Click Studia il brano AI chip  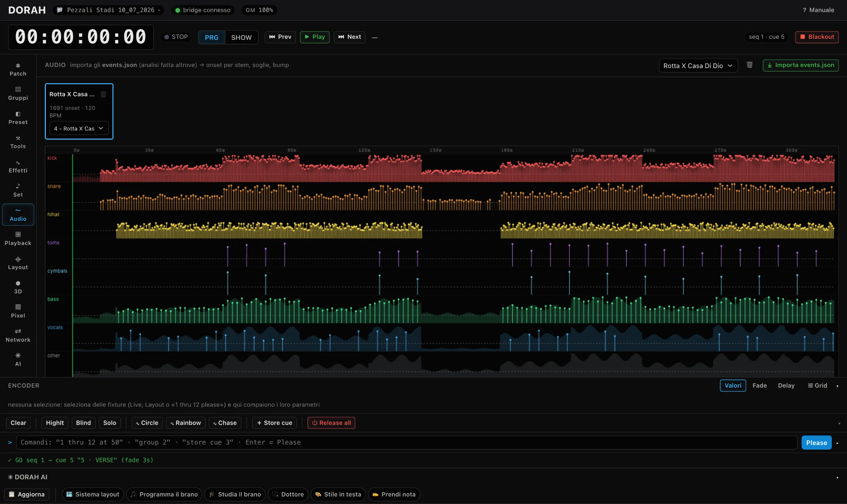click(235, 494)
